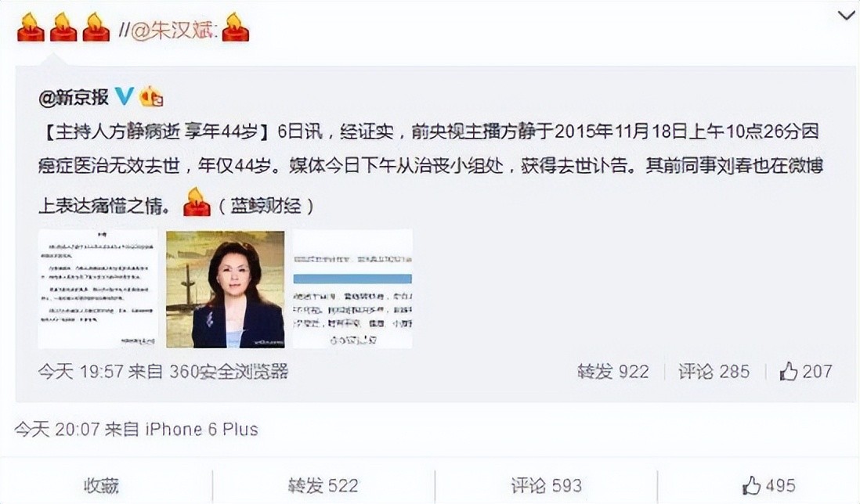Screen dimensions: 860x504
Task: Click the membership crown badge beside 新京报
Action: click(x=151, y=97)
